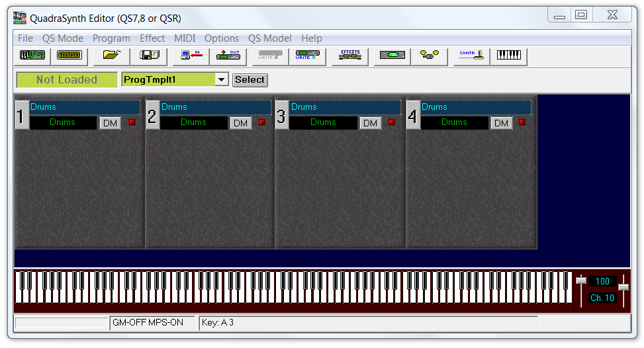Click the floppy disk save icon
644x348 pixels.
click(149, 56)
